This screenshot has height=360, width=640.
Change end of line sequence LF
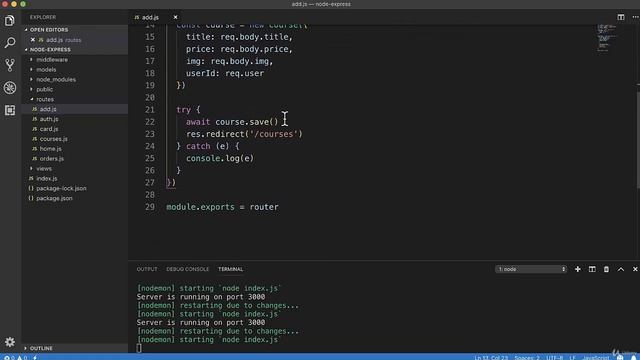(572, 358)
